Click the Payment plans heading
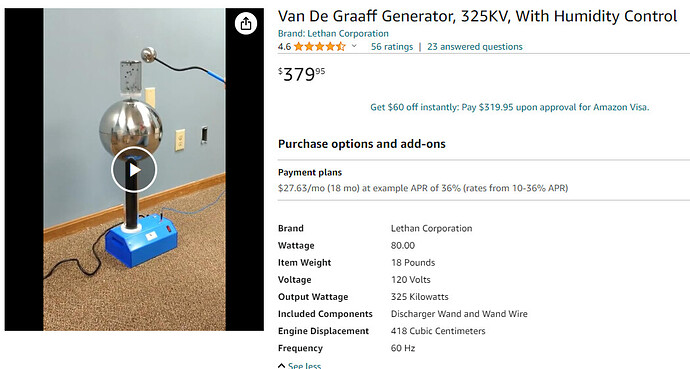The image size is (690, 369). point(310,172)
